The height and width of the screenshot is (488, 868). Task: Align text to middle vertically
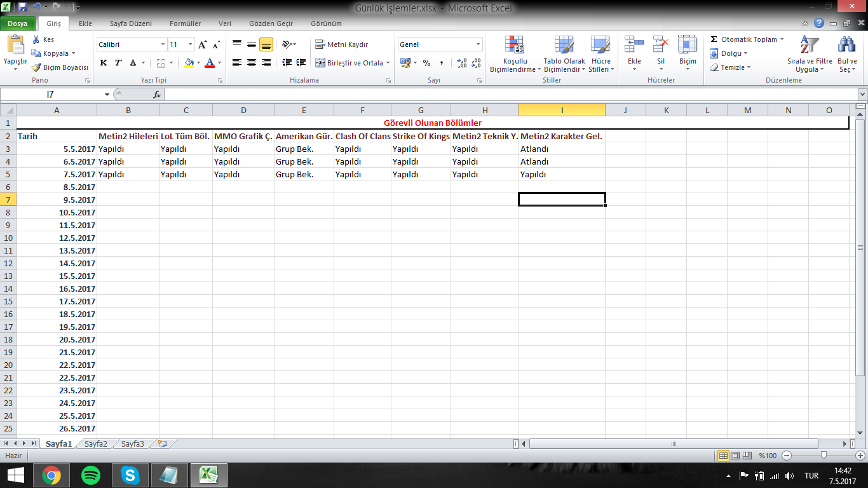(252, 44)
